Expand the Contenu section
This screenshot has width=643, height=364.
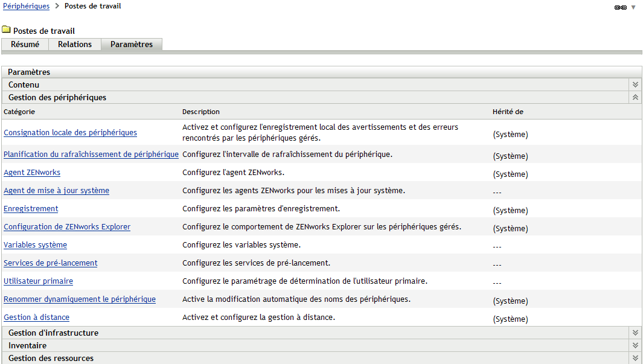coord(635,85)
